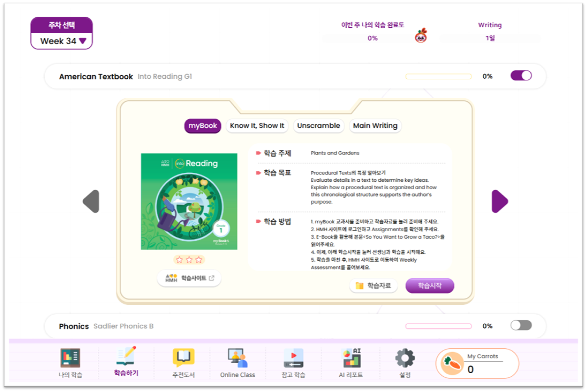
Task: Open the 나의 학습 bar chart icon
Action: point(70,358)
